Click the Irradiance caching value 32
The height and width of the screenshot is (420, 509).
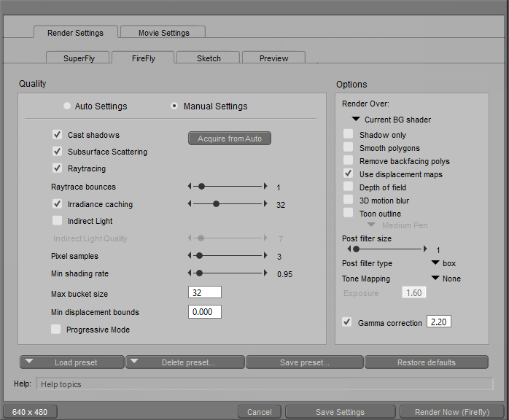click(281, 205)
